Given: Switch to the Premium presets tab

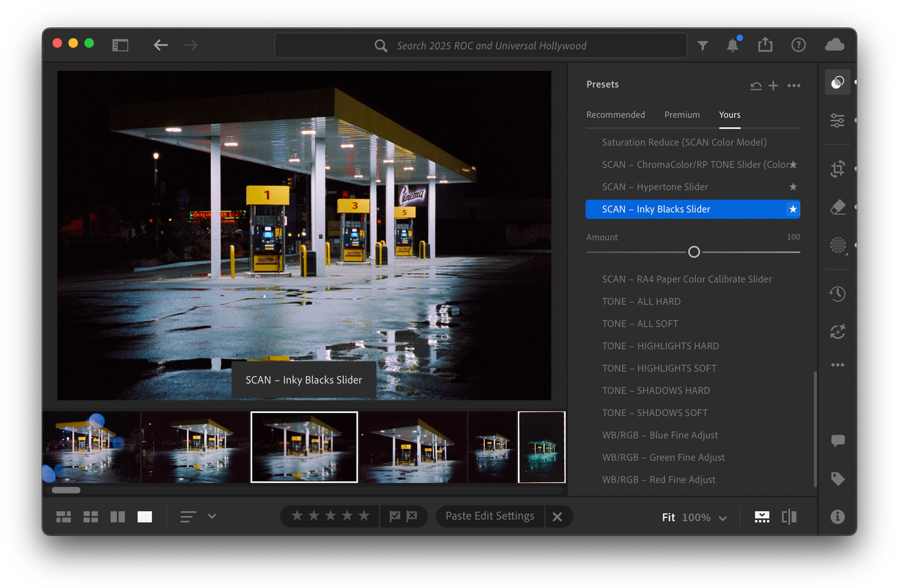Looking at the screenshot, I should (x=681, y=114).
